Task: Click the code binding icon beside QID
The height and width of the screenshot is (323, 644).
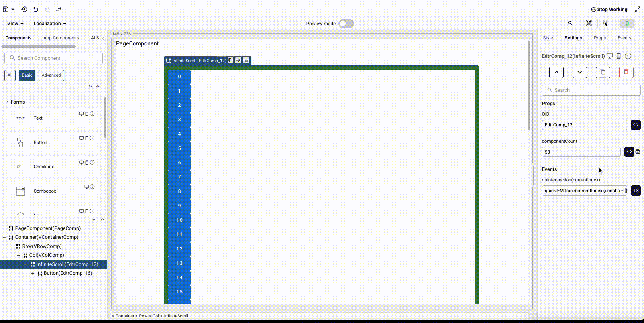Action: pos(636,125)
